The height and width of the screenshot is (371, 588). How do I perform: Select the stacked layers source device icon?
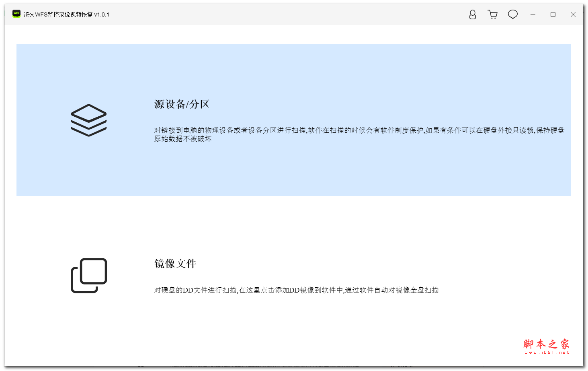tap(89, 120)
